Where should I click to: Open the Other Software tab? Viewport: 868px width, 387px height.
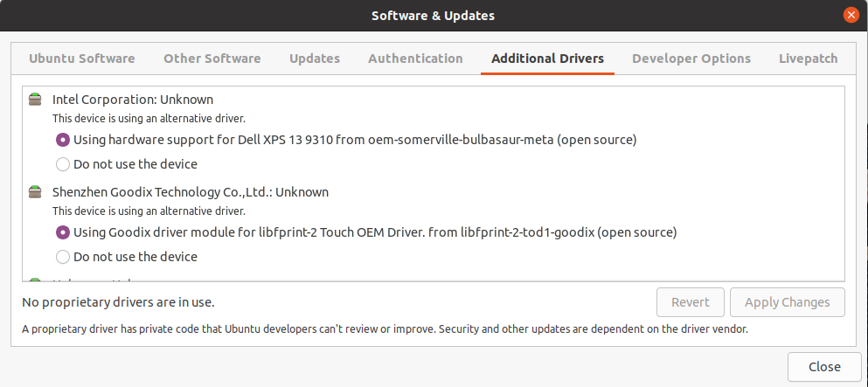pyautogui.click(x=212, y=59)
